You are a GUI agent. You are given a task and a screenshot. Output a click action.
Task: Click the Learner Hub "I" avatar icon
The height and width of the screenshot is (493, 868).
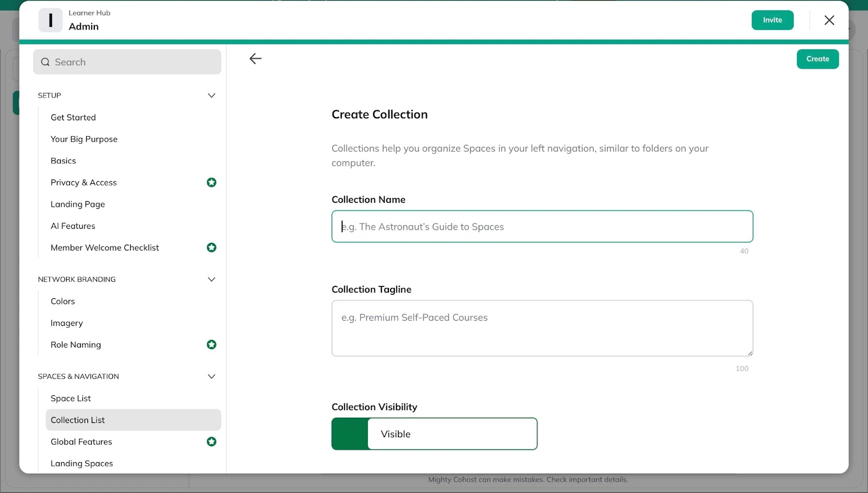(50, 20)
